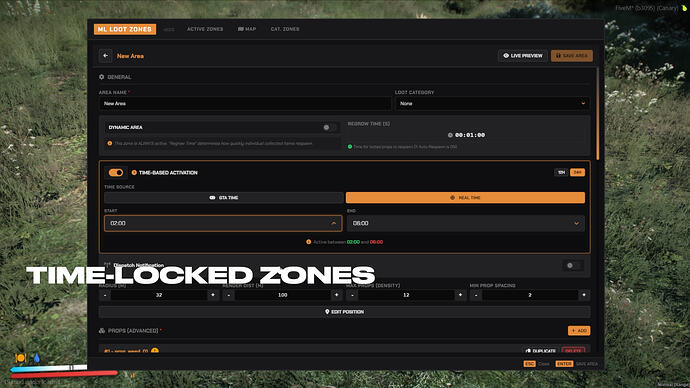Screen dimensions: 690x388
Task: Click the Dispatch Notification signal icon
Action: pyautogui.click(x=107, y=265)
